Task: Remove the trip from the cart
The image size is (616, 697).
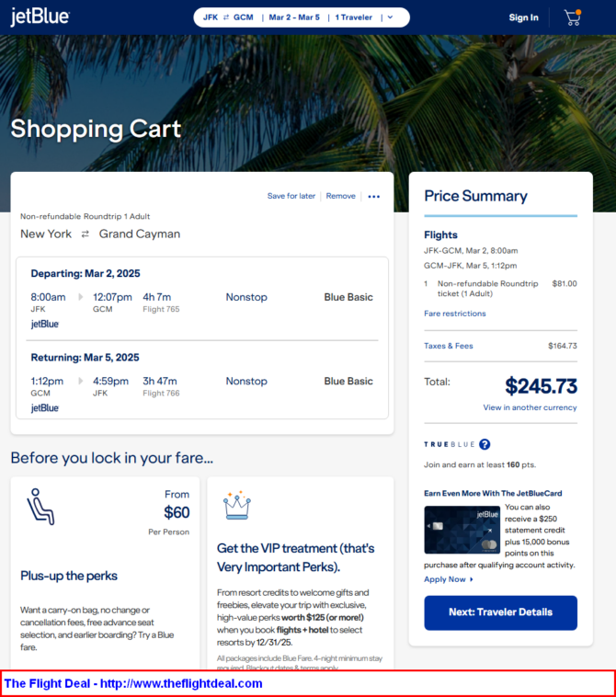Action: coord(340,196)
